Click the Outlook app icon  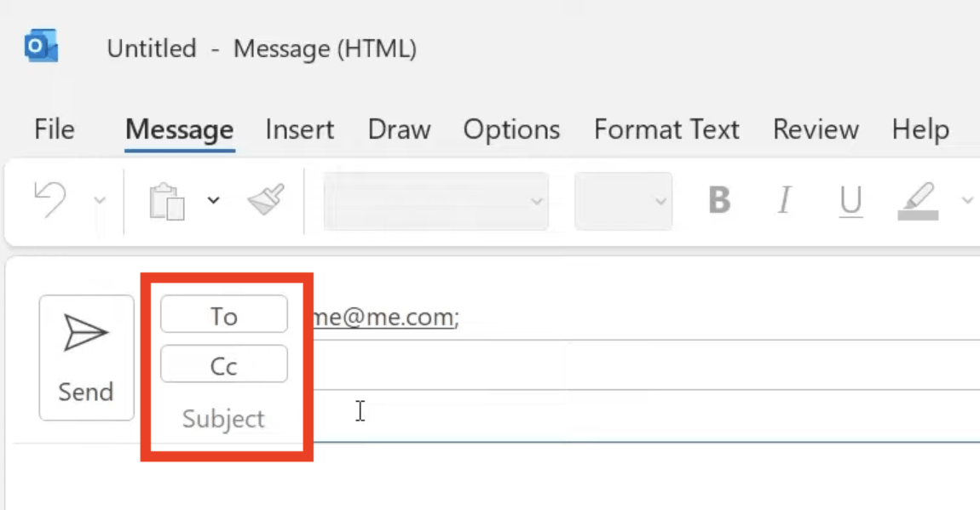[41, 46]
